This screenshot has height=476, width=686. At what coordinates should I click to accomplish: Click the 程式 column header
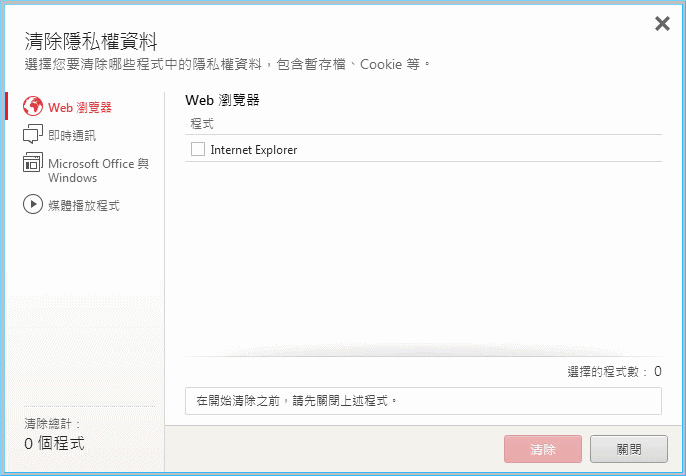pyautogui.click(x=201, y=124)
